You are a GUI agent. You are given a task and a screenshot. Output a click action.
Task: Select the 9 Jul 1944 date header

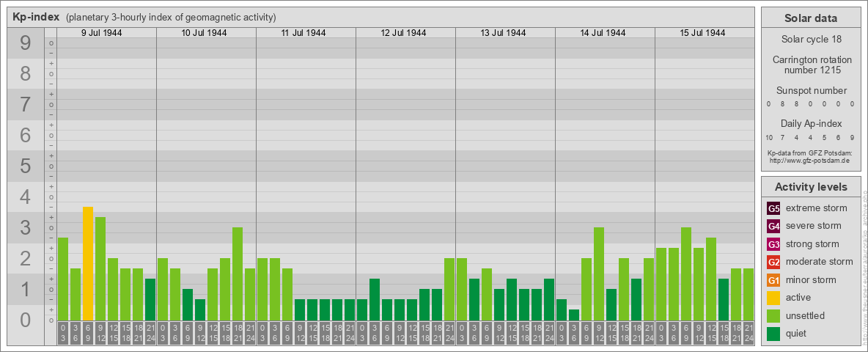(101, 33)
